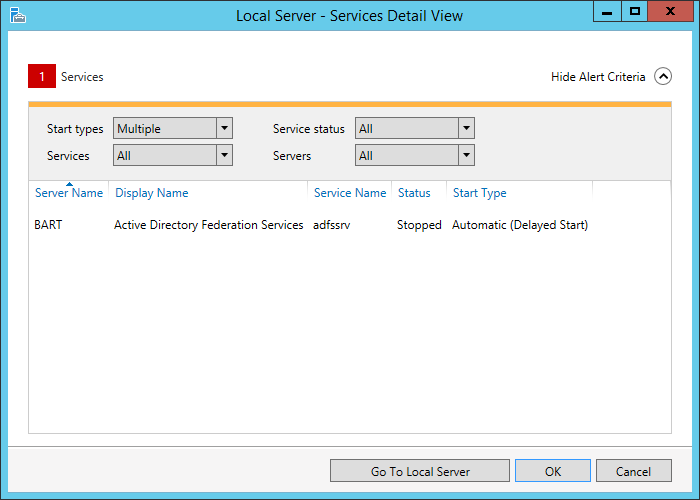Click the red services count badge
The image size is (700, 500).
tap(42, 76)
